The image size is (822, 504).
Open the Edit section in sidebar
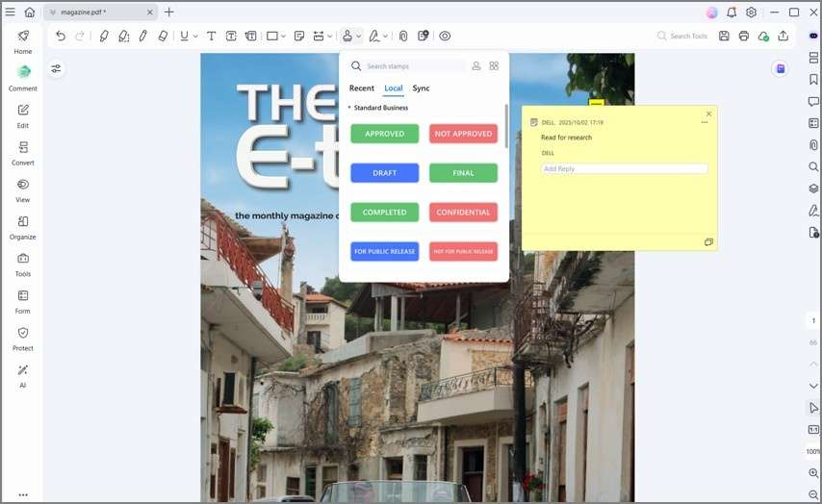pos(23,115)
